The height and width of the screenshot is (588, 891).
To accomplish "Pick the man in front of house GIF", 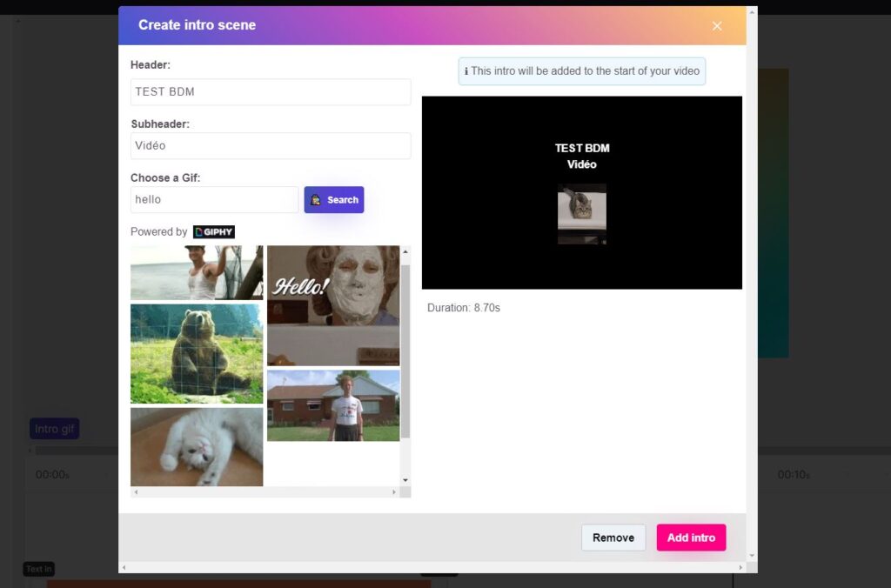I will (333, 405).
